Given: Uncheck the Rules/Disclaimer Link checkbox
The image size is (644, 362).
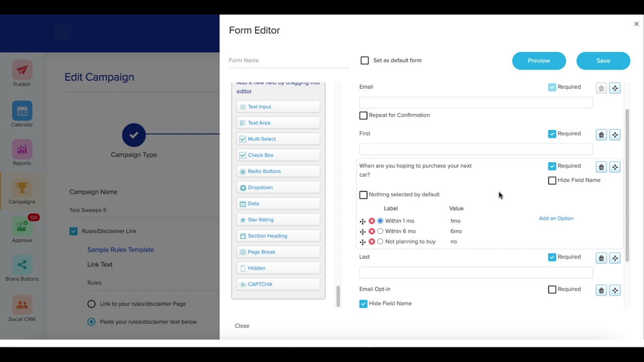Looking at the screenshot, I should tap(73, 231).
